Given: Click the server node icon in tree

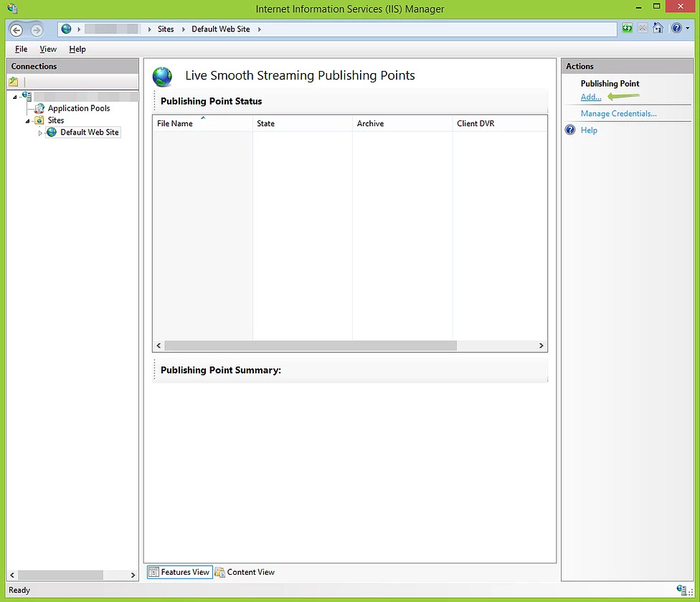Looking at the screenshot, I should tap(27, 96).
